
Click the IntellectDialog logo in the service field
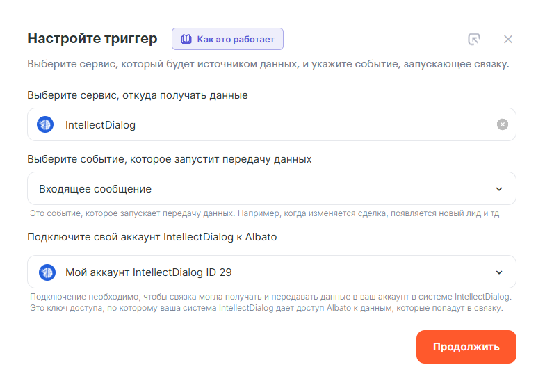(45, 125)
